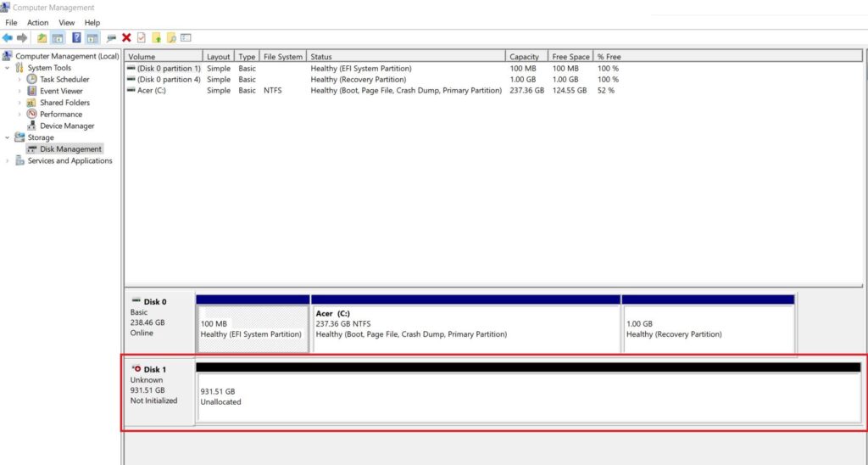Sort by the Free Space column header

pyautogui.click(x=570, y=57)
